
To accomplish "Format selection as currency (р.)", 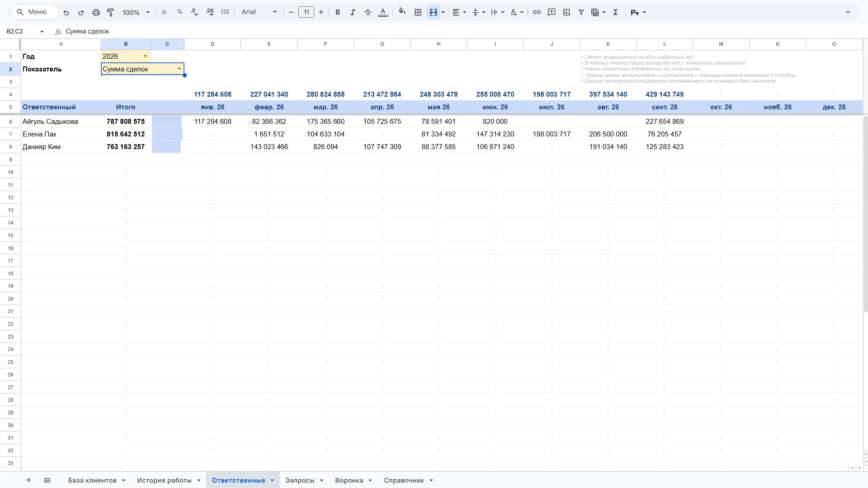I will point(165,12).
